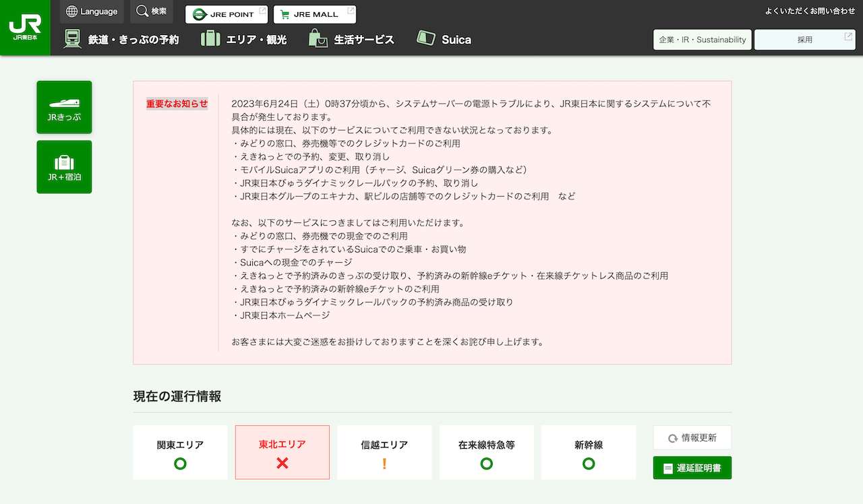Image resolution: width=863 pixels, height=504 pixels.
Task: Click the green circle under 新幹線
Action: (x=589, y=464)
